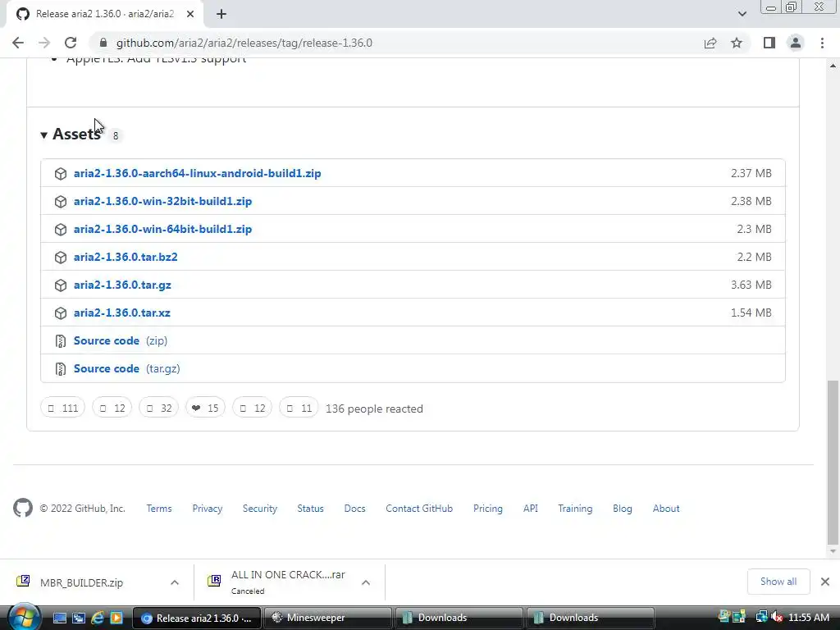Image resolution: width=840 pixels, height=630 pixels.
Task: Open the About footer link
Action: coord(666,509)
